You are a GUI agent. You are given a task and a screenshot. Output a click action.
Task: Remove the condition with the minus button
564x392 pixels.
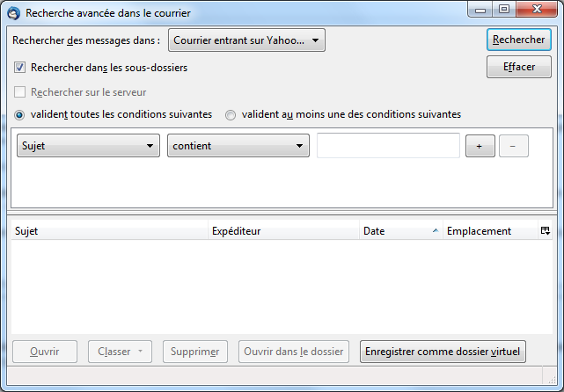pyautogui.click(x=514, y=146)
